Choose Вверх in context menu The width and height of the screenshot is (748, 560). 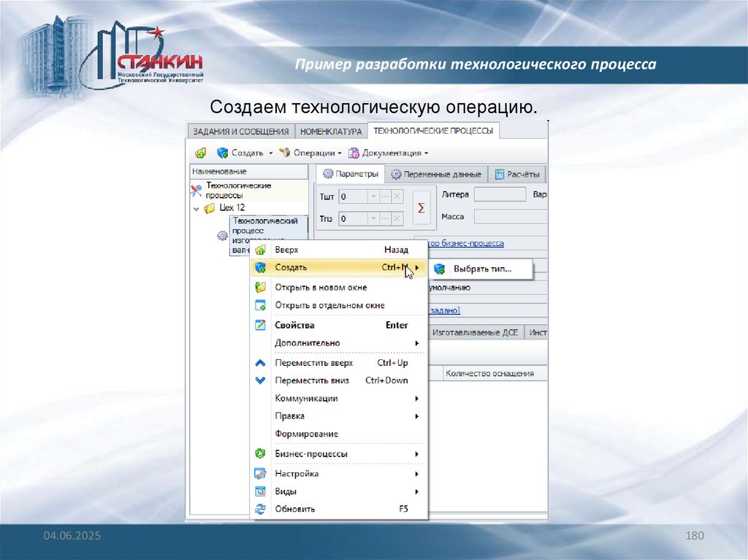point(338,250)
